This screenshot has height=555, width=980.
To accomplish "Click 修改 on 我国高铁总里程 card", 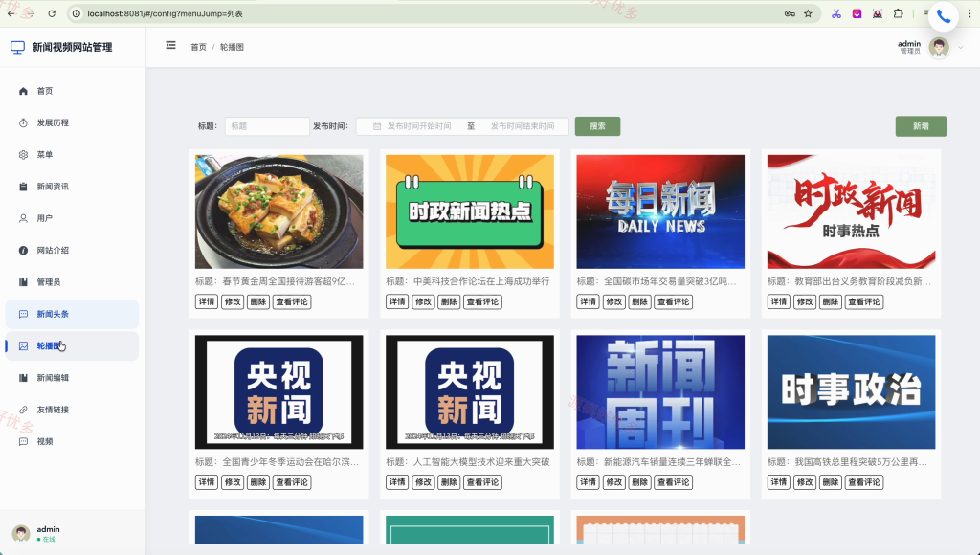I will click(x=805, y=482).
